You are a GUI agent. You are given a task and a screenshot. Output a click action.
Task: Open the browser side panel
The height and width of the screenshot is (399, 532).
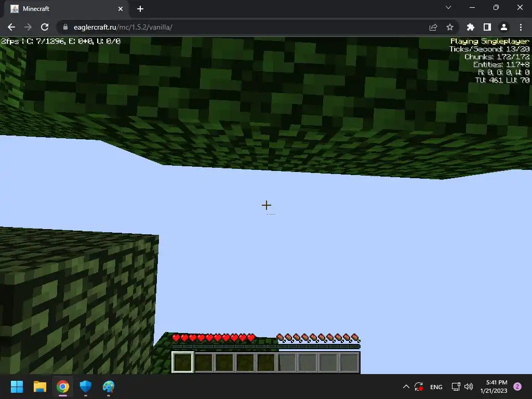[x=487, y=27]
